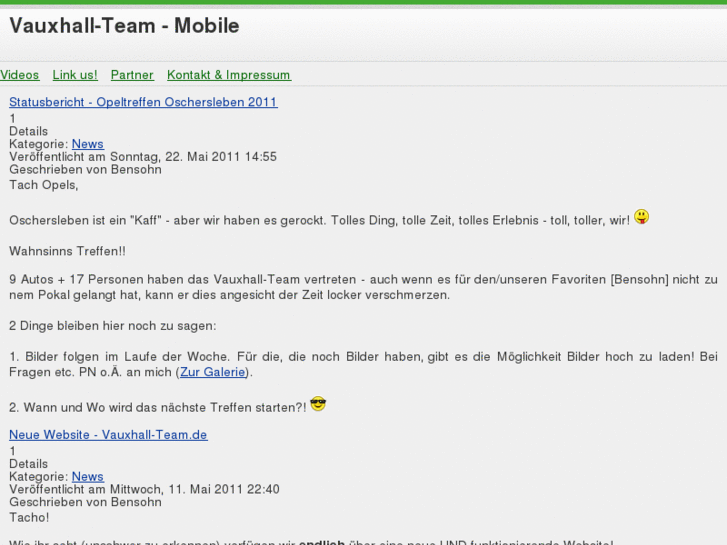Click 'Details' label under Statusbericht article
Screen dimensions: 727x545
(28, 131)
